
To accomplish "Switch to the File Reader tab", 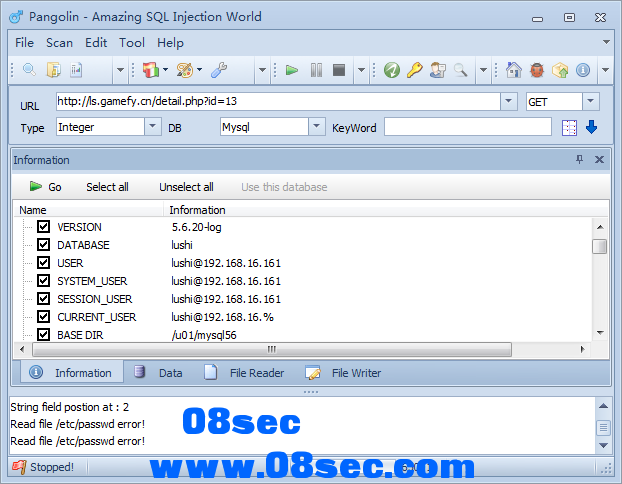I will click(x=244, y=373).
